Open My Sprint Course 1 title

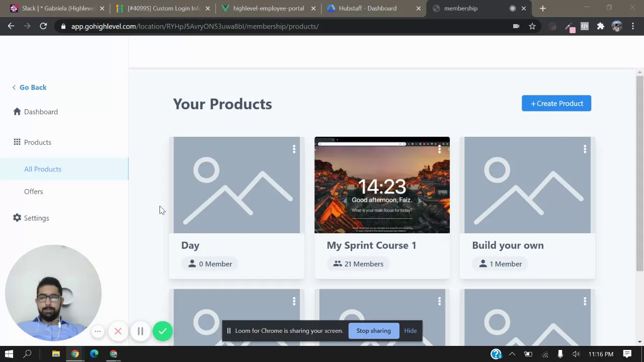[x=371, y=245]
